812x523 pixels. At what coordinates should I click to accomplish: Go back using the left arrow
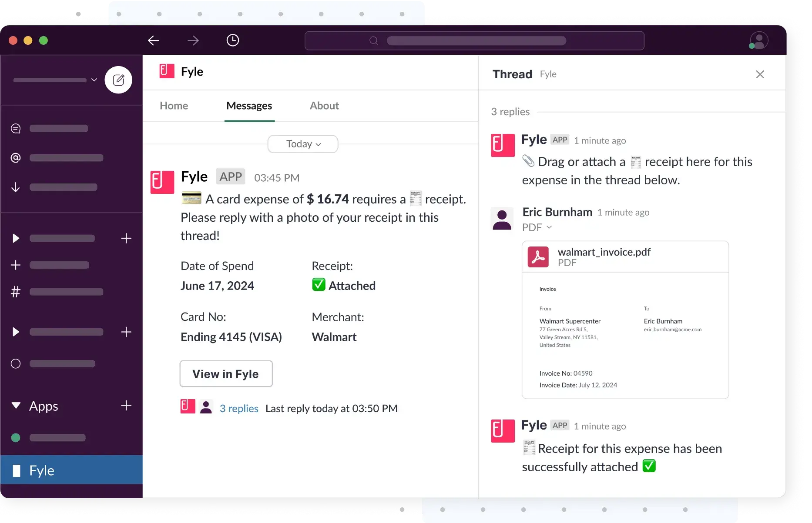(x=153, y=40)
